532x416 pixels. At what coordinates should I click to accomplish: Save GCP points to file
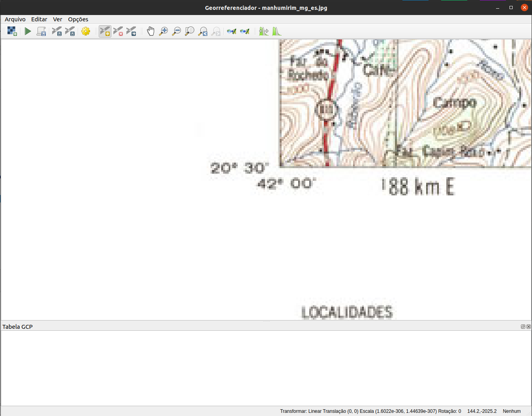click(70, 31)
